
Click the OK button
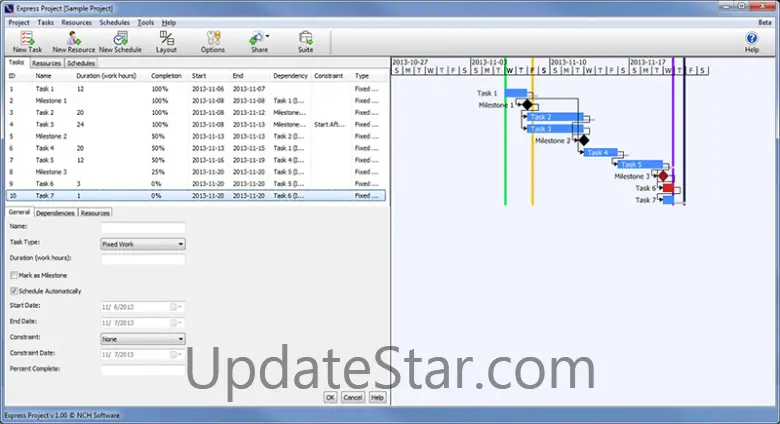(330, 397)
